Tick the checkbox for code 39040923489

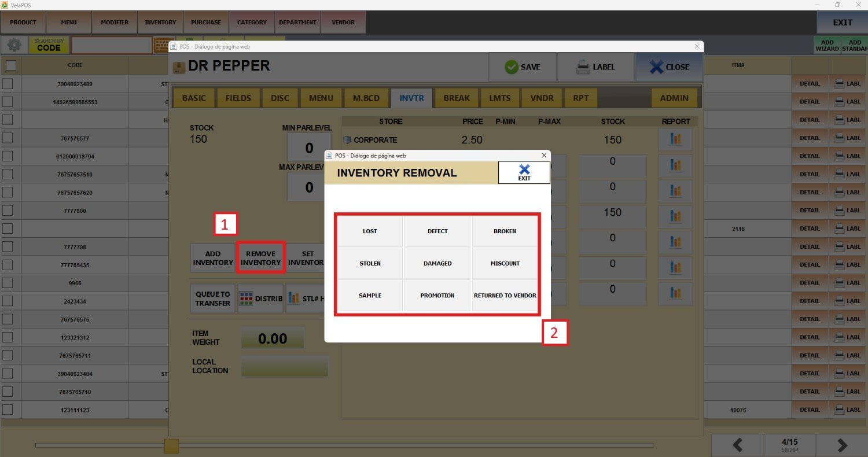coord(8,84)
